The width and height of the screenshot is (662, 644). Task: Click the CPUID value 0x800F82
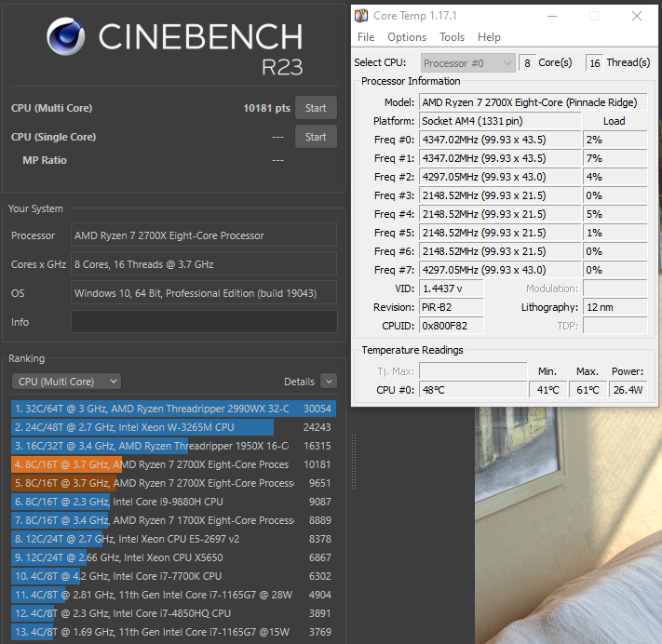point(452,326)
